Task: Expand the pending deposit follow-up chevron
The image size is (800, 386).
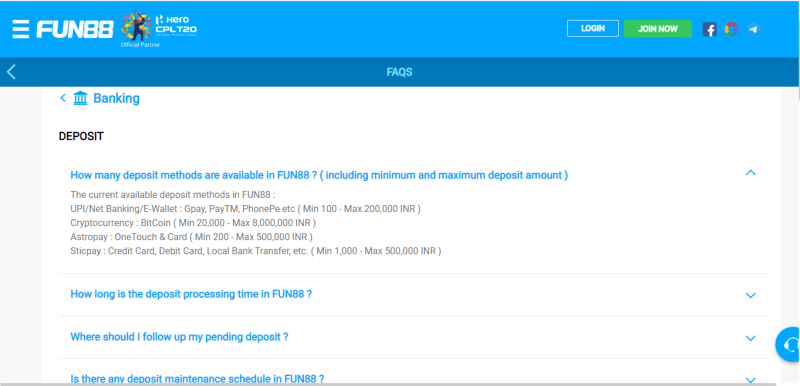Action: [x=750, y=338]
